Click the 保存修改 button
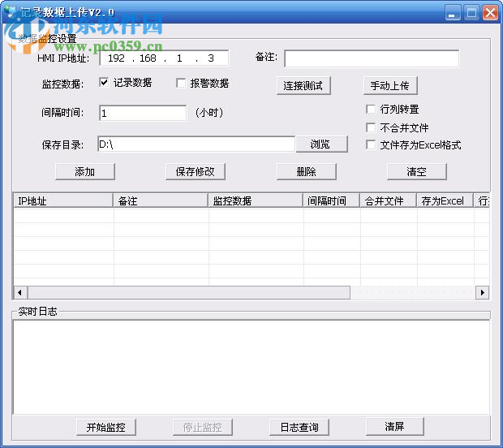The width and height of the screenshot is (503, 448). click(x=196, y=172)
